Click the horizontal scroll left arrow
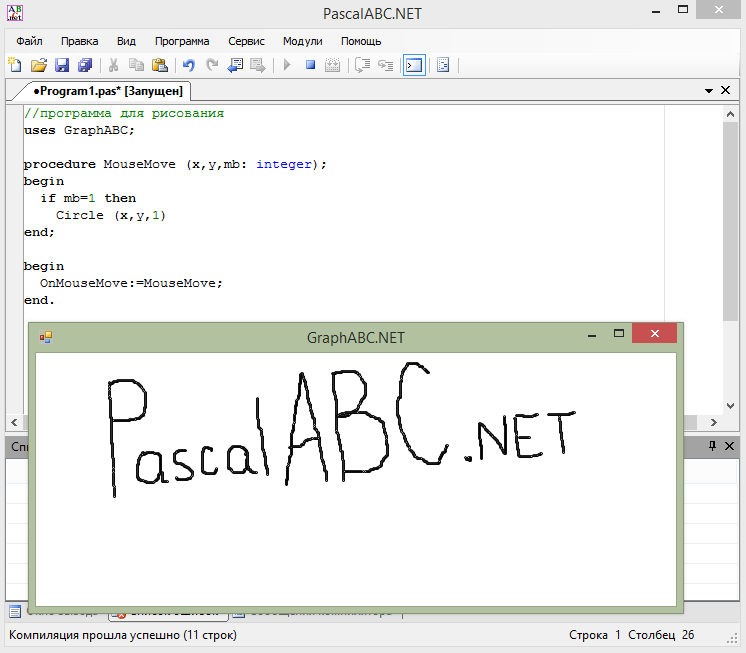The width and height of the screenshot is (746, 653). click(14, 422)
